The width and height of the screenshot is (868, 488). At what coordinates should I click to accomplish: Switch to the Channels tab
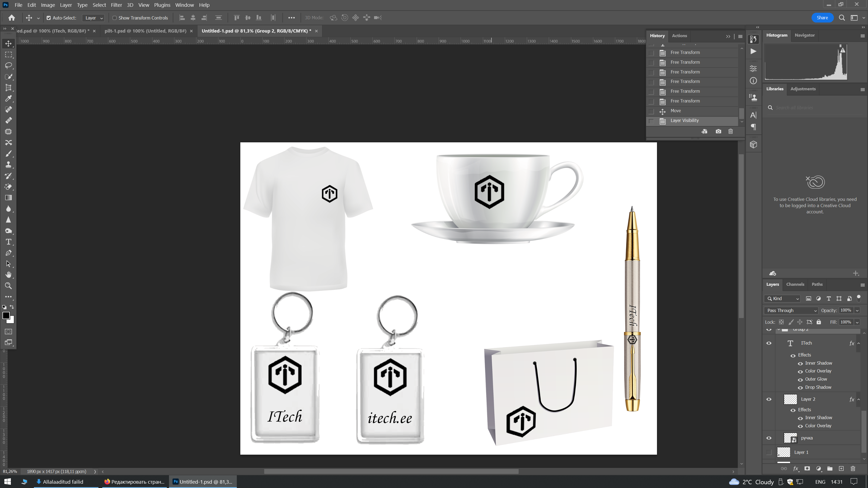[x=795, y=284]
